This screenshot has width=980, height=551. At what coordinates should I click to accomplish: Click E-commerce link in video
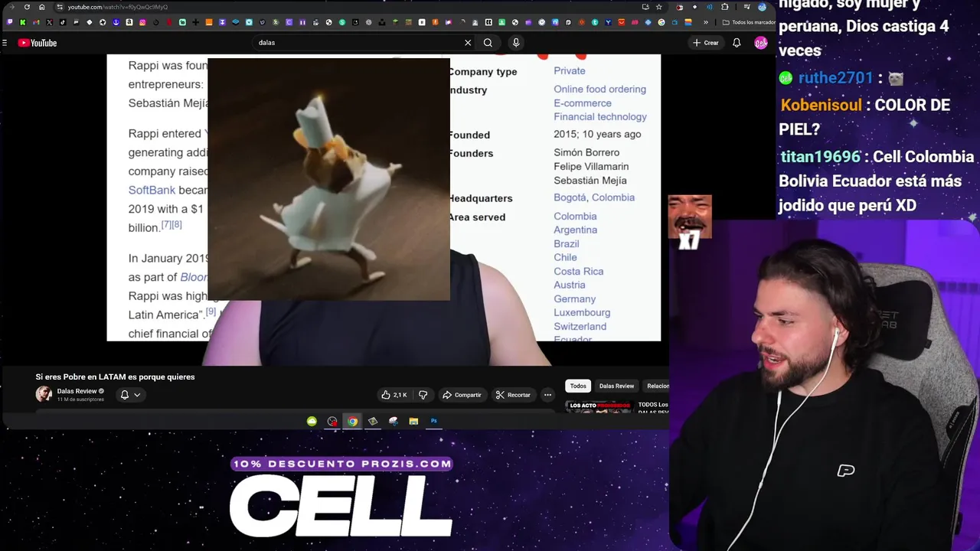click(x=583, y=103)
